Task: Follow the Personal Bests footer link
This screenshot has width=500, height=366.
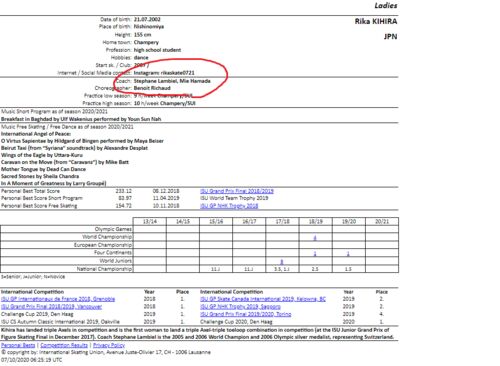Action: 18,345
